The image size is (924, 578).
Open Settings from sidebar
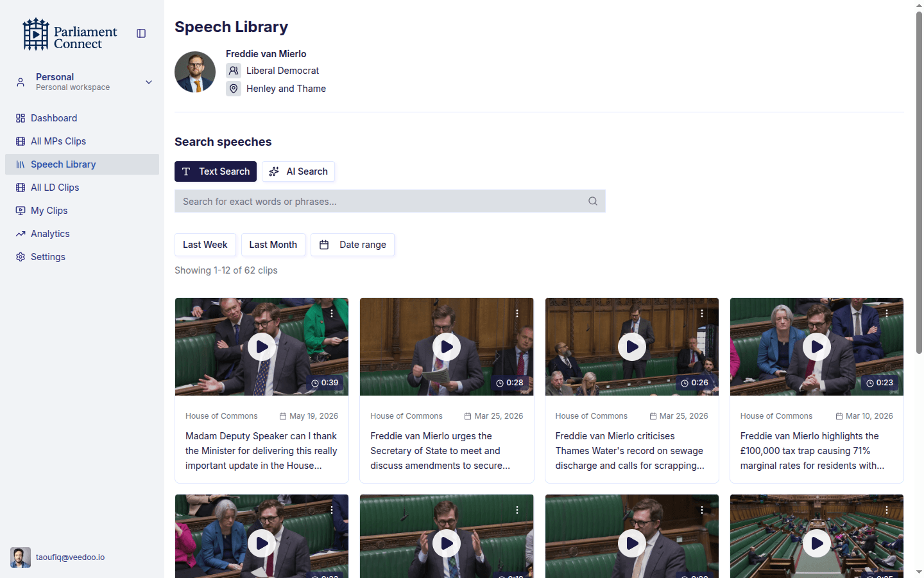click(x=82, y=257)
